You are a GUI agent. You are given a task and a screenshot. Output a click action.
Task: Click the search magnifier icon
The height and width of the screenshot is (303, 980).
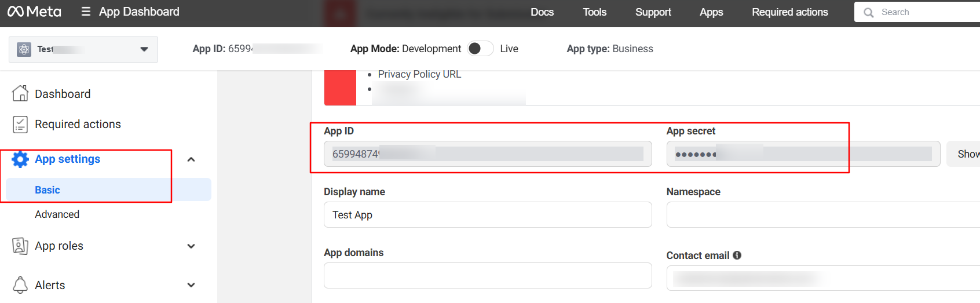point(868,12)
